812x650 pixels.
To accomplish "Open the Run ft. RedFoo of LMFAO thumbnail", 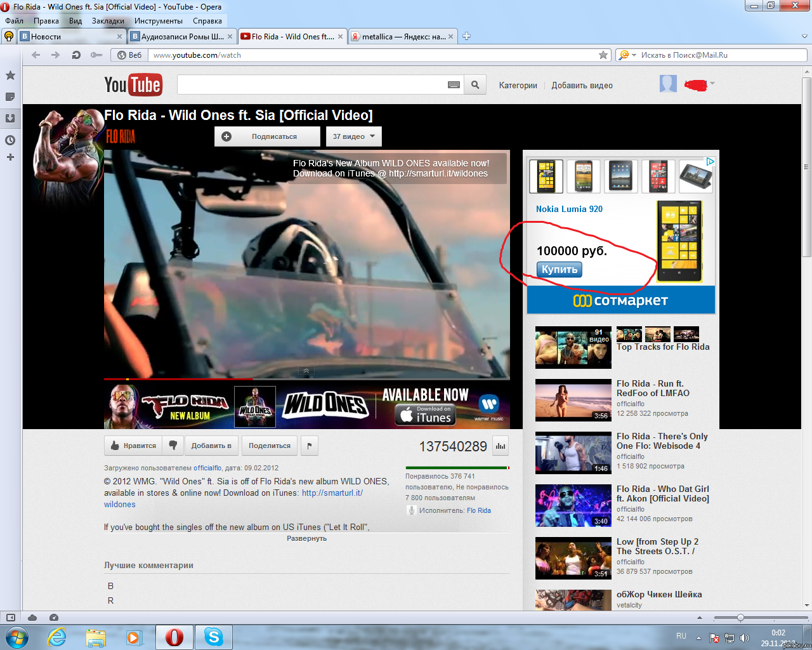I will click(573, 401).
